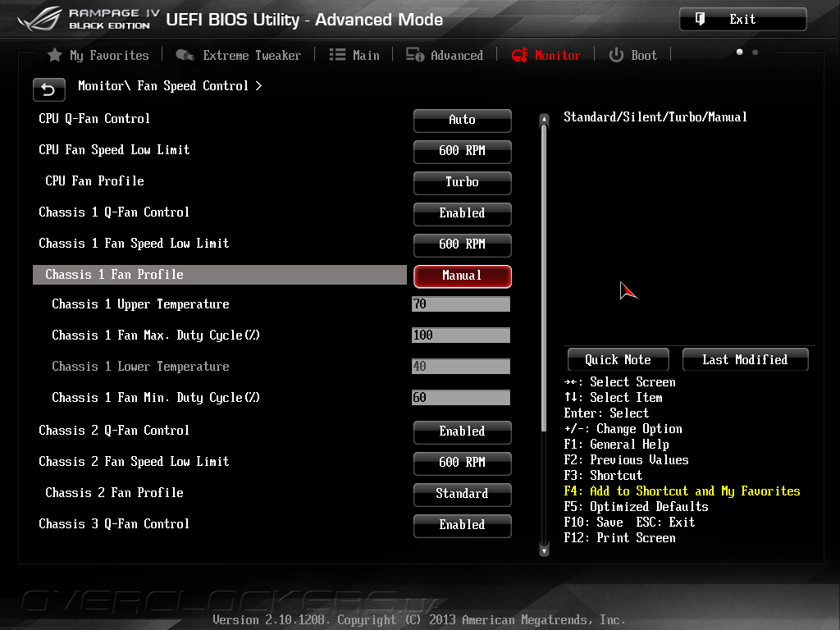The height and width of the screenshot is (630, 840).
Task: Click the Exit button
Action: 743,20
